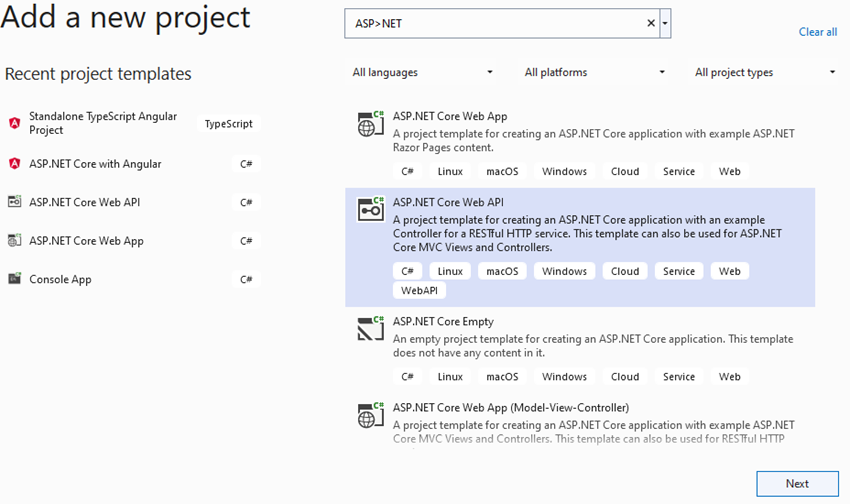Screen dimensions: 850x504
Task: Select the ASP.NET Core Empty template title
Action: [443, 321]
